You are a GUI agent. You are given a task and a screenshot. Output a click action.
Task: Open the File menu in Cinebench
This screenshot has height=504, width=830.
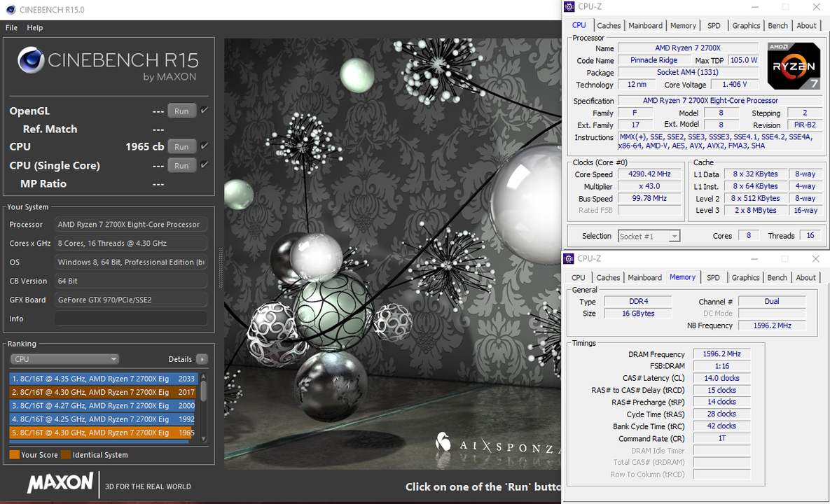click(11, 27)
